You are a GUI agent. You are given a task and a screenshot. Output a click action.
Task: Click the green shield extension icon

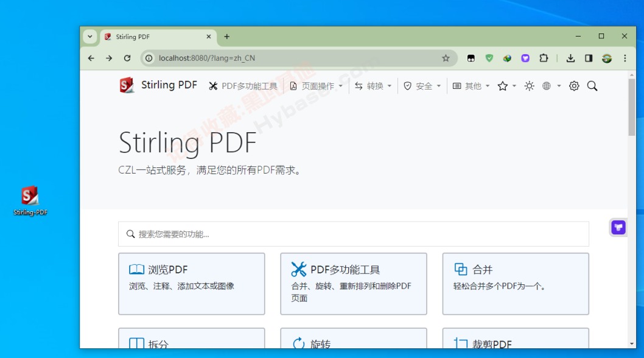coord(489,58)
